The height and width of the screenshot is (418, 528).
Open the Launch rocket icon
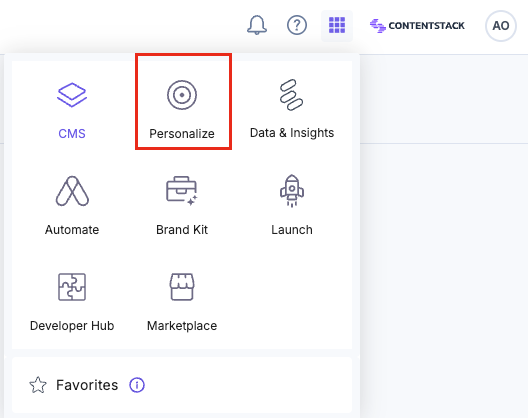292,191
